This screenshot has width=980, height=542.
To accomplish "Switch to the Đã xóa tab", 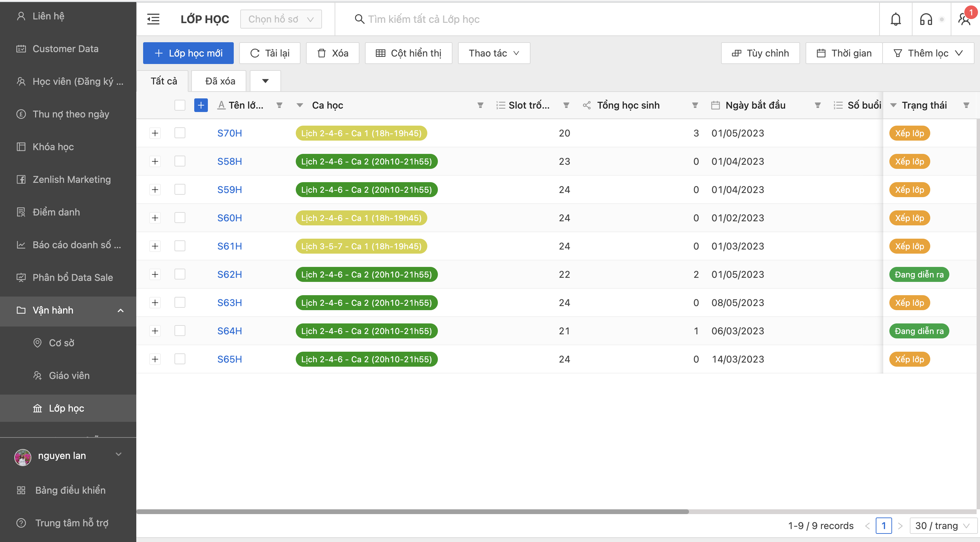I will click(220, 81).
